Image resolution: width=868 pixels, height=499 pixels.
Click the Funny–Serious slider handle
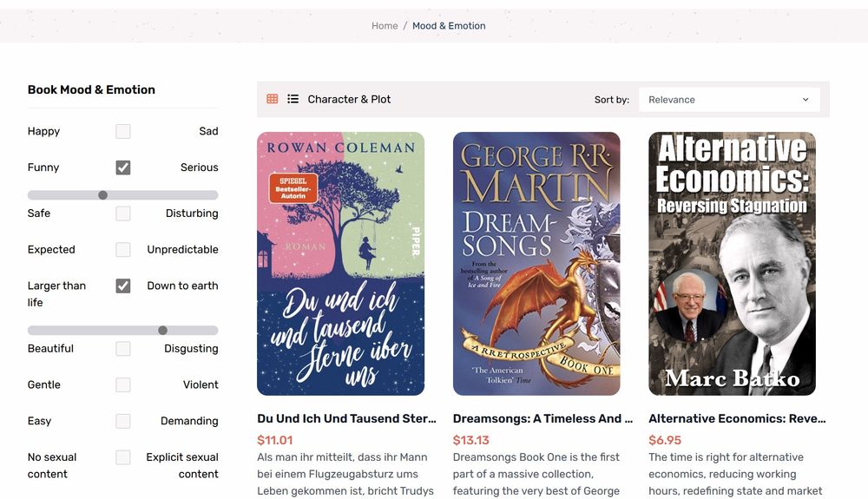click(x=103, y=195)
